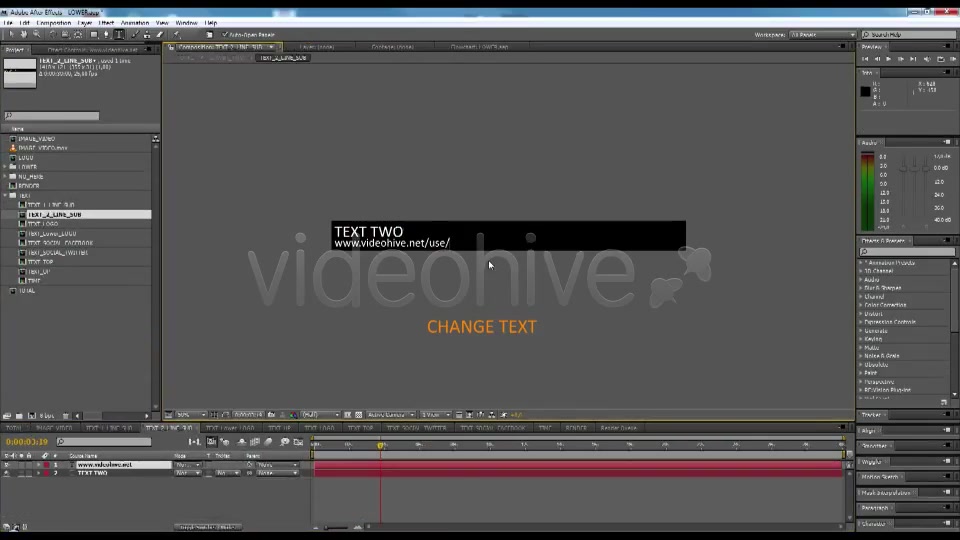Viewport: 960px width, 540px height.
Task: Select the Hand tool
Action: [24, 35]
